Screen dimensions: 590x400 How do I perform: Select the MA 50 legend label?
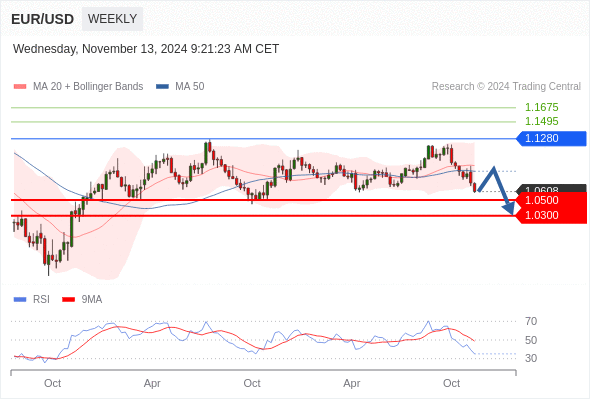coord(190,87)
